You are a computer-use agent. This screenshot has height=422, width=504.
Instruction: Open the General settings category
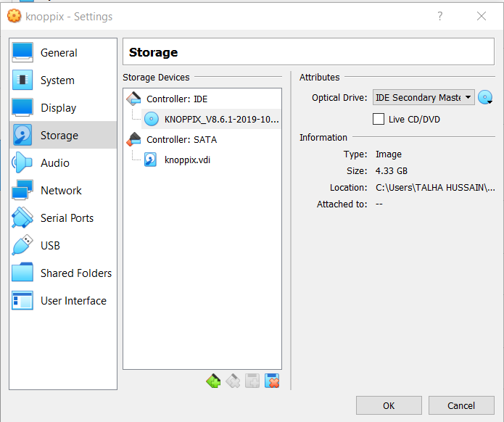(59, 53)
